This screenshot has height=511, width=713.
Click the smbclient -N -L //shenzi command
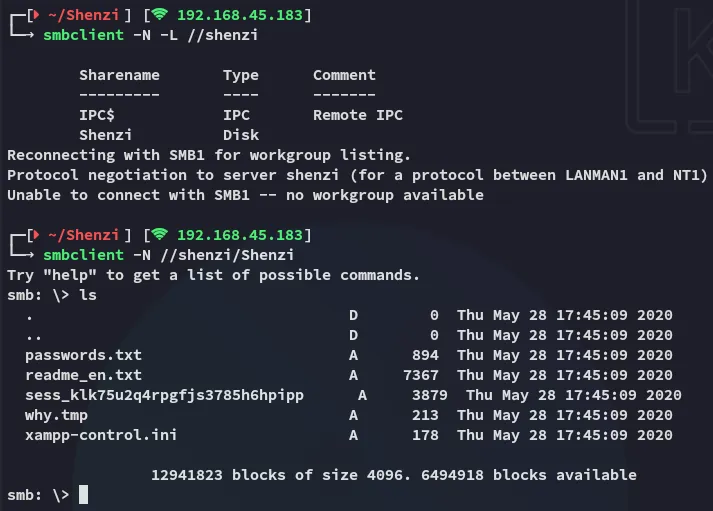point(151,35)
